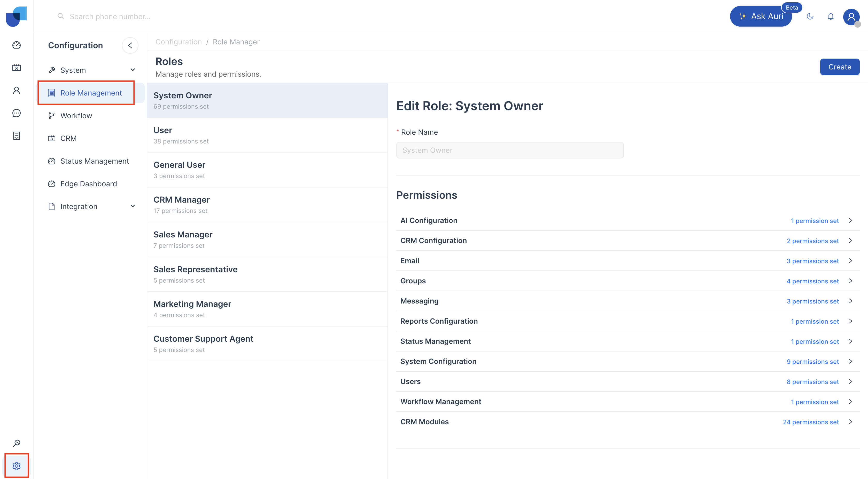
Task: Collapse the Configuration sidebar panel
Action: pos(130,45)
